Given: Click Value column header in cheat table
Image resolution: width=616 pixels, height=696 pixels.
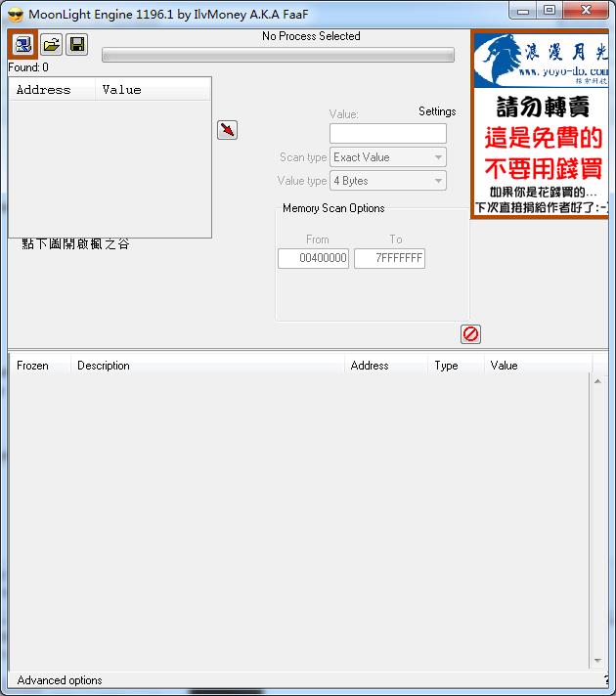Looking at the screenshot, I should [538, 366].
